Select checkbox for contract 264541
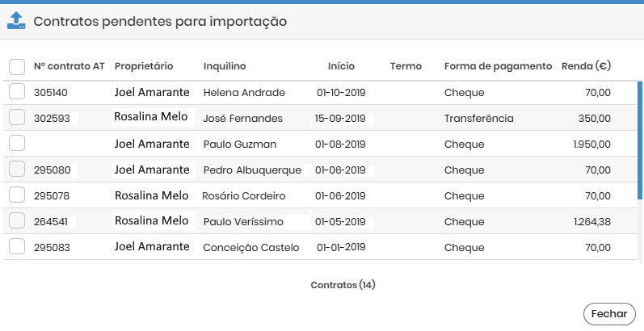 coord(17,220)
